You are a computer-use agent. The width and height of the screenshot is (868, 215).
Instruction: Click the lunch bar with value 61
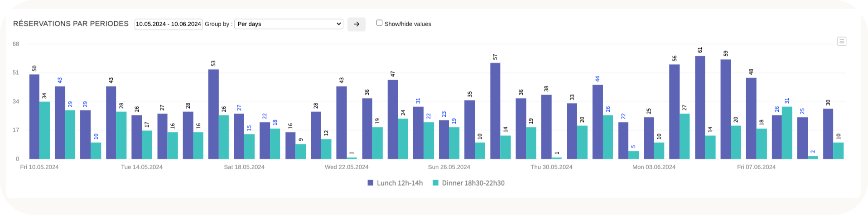700,107
